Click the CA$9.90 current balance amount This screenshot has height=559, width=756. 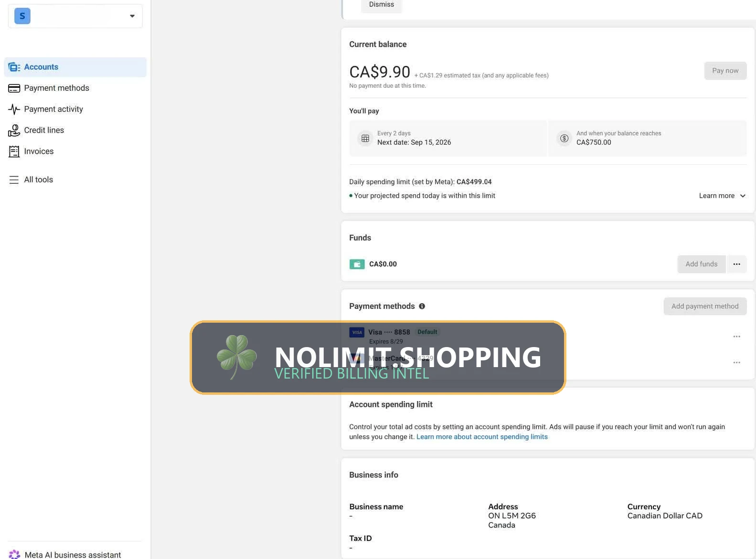[380, 72]
